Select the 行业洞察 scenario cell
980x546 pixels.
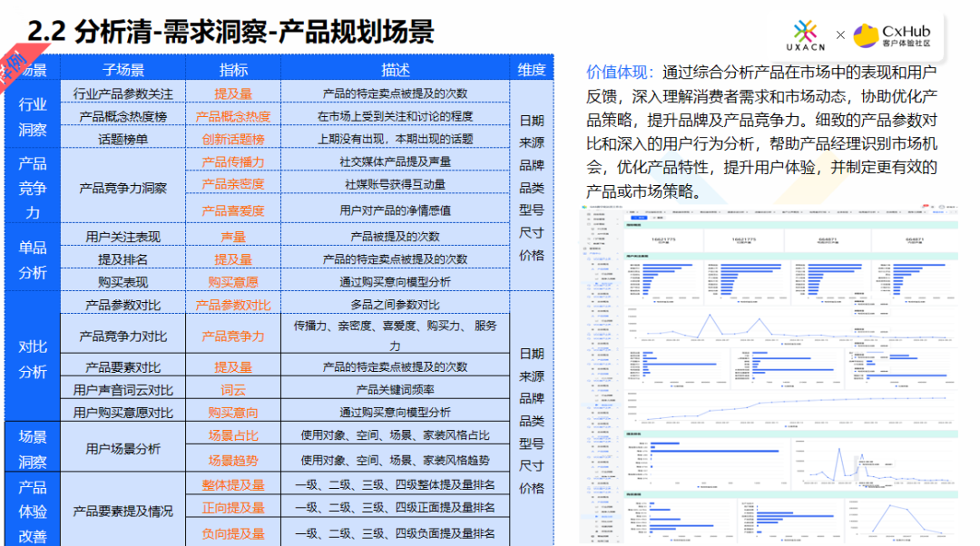pos(33,116)
